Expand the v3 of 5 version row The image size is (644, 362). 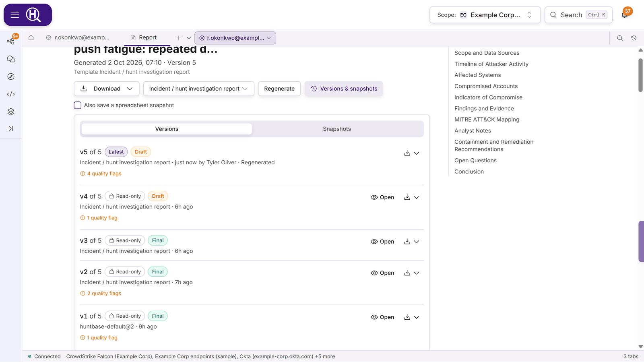pyautogui.click(x=417, y=242)
